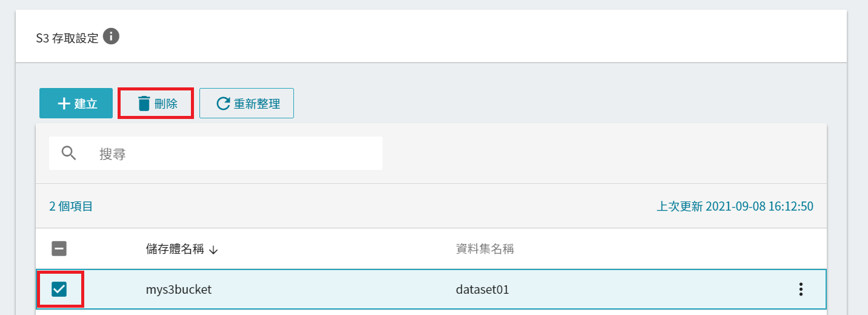Image resolution: width=868 pixels, height=315 pixels.
Task: Toggle the select-all header checkbox
Action: coord(59,249)
